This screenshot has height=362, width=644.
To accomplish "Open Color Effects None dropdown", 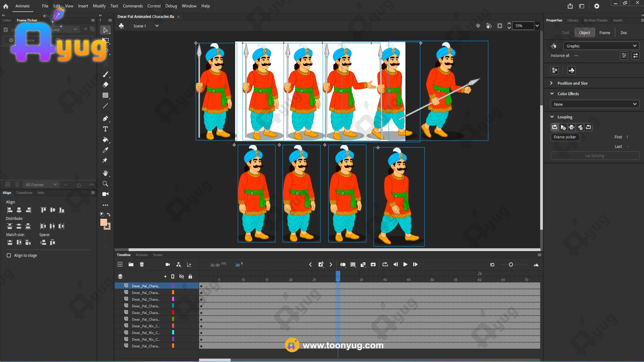I will [595, 104].
